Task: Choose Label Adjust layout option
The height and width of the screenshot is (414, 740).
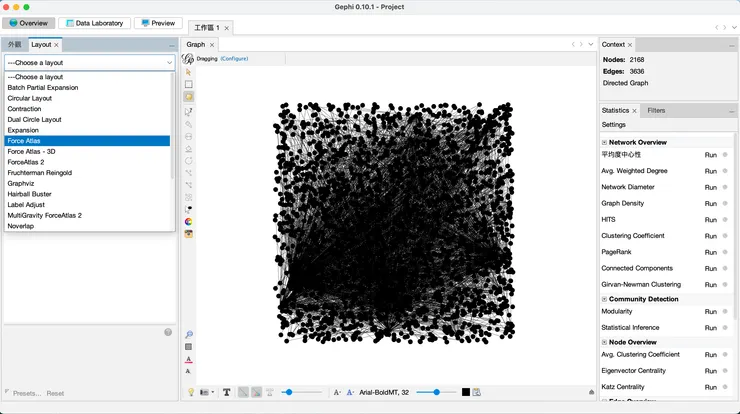Action: click(x=87, y=205)
